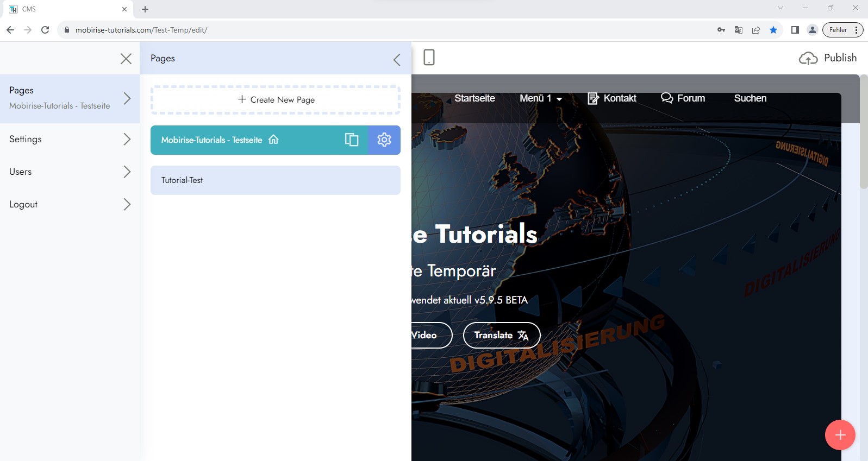Image resolution: width=868 pixels, height=461 pixels.
Task: Open Pages section in sidebar
Action: (70, 98)
